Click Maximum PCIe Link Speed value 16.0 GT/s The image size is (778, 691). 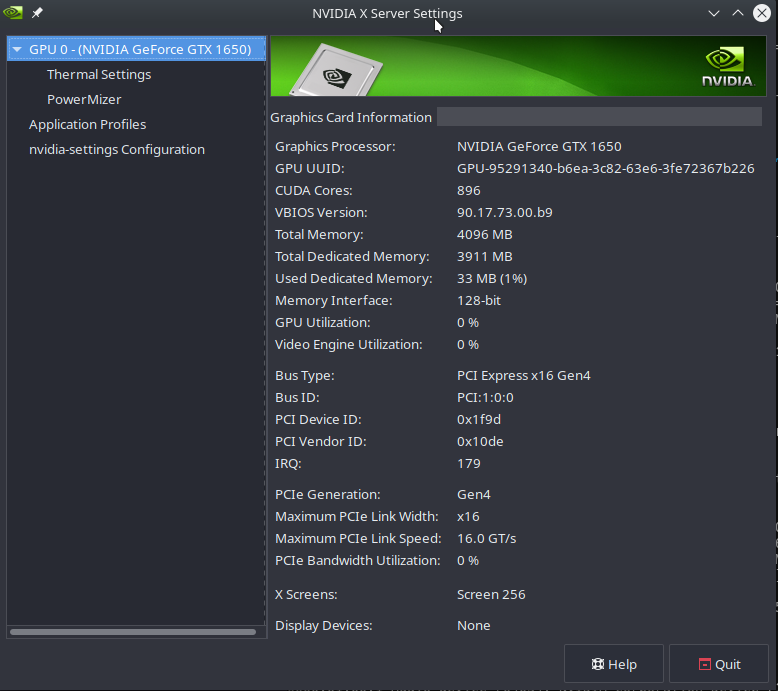(x=486, y=539)
